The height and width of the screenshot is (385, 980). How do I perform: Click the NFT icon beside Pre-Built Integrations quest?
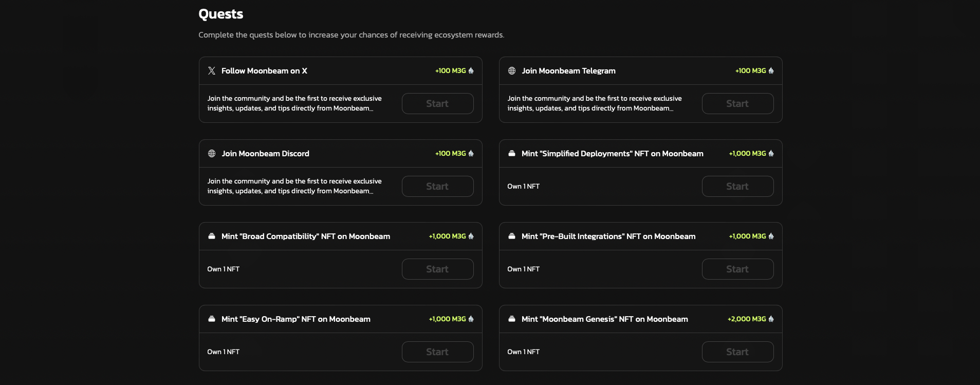pos(512,236)
